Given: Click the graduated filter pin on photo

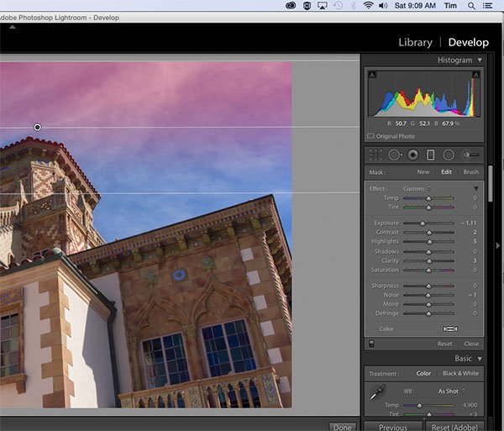Looking at the screenshot, I should [x=37, y=127].
